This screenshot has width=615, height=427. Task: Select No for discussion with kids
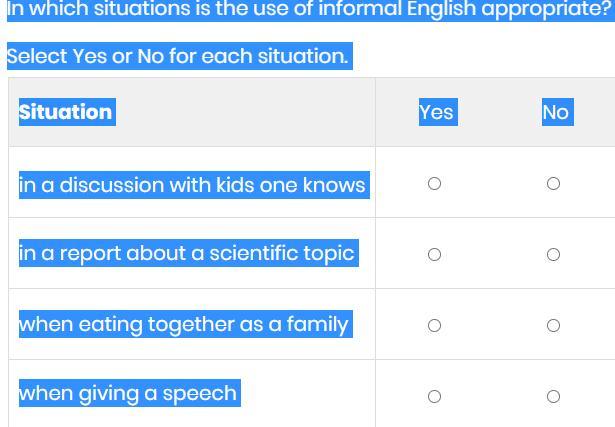553,184
